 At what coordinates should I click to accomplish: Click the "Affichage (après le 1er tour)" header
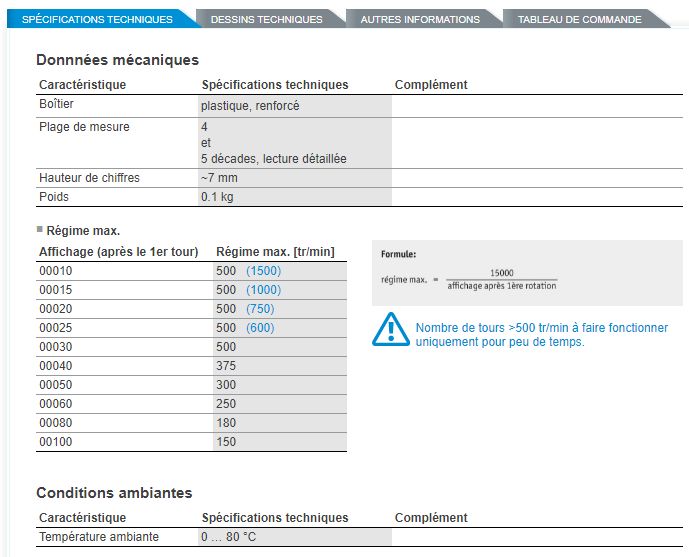[118, 251]
